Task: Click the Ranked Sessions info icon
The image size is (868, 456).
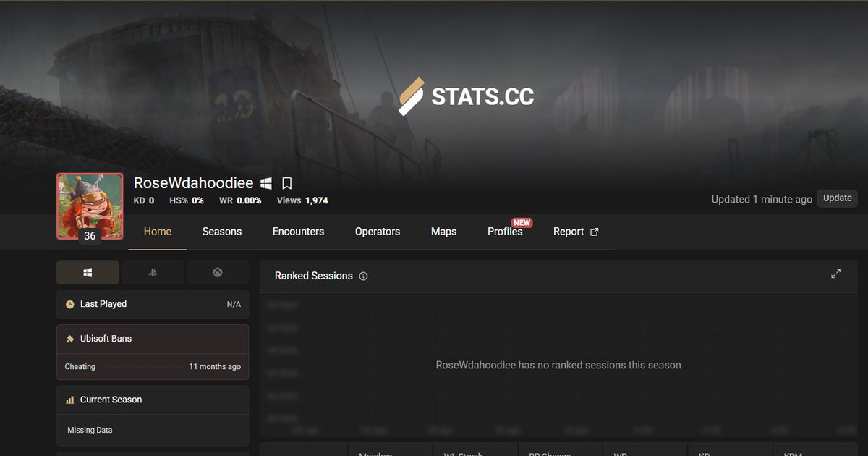Action: click(363, 276)
